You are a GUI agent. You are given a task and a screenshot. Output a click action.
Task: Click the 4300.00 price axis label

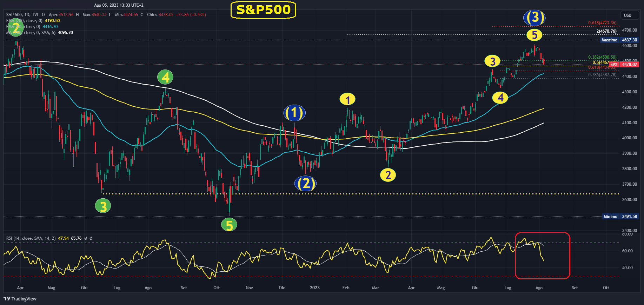tap(629, 92)
